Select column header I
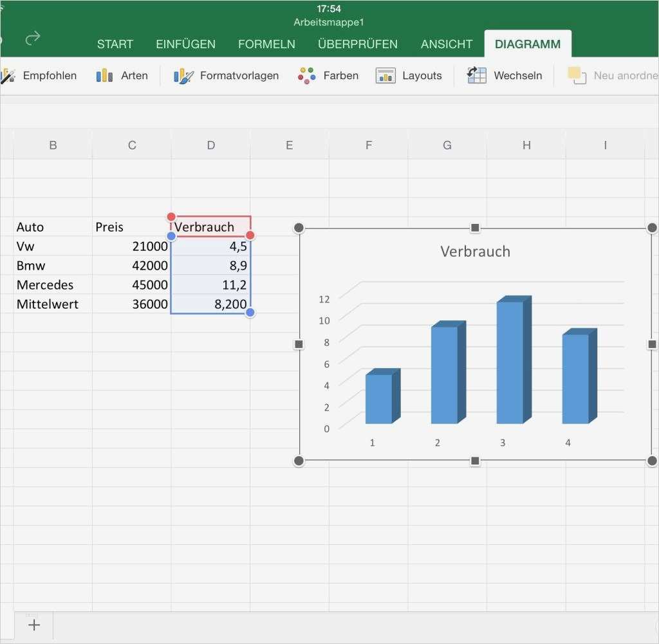Viewport: 659px width, 644px height. click(x=605, y=145)
